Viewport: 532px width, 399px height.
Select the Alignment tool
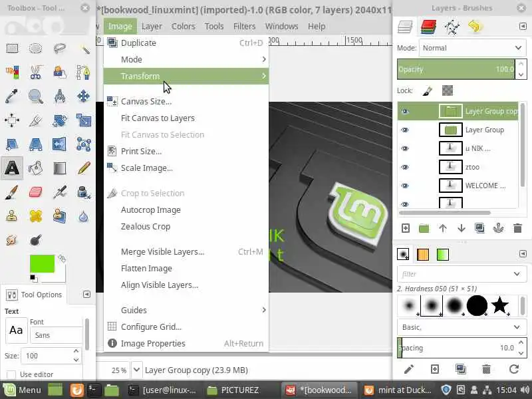tap(12, 120)
